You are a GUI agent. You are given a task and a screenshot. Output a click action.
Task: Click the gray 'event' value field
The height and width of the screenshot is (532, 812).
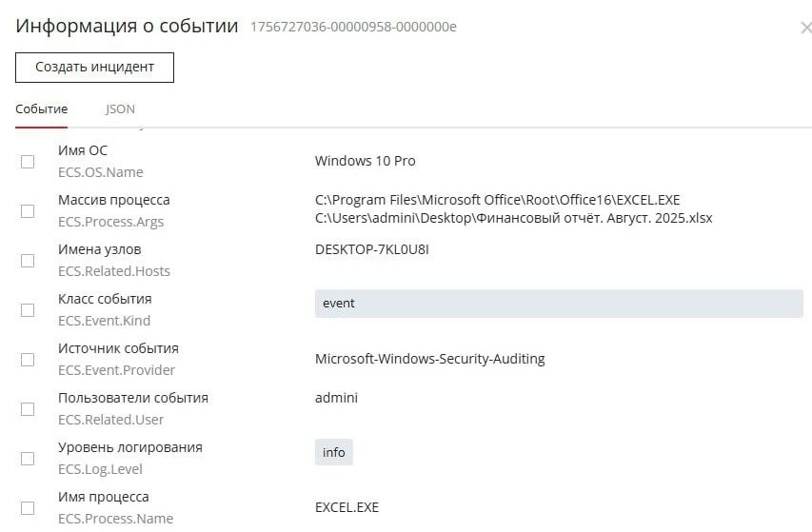pos(558,304)
